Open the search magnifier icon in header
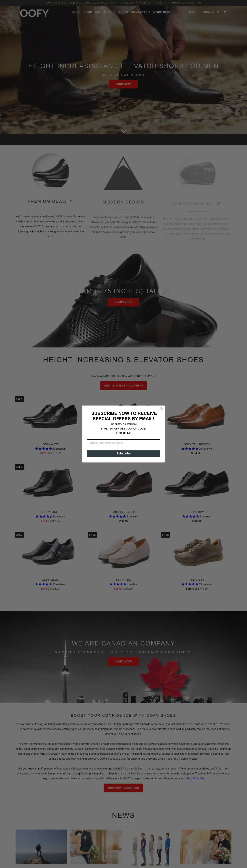The height and width of the screenshot is (868, 247). click(x=218, y=12)
